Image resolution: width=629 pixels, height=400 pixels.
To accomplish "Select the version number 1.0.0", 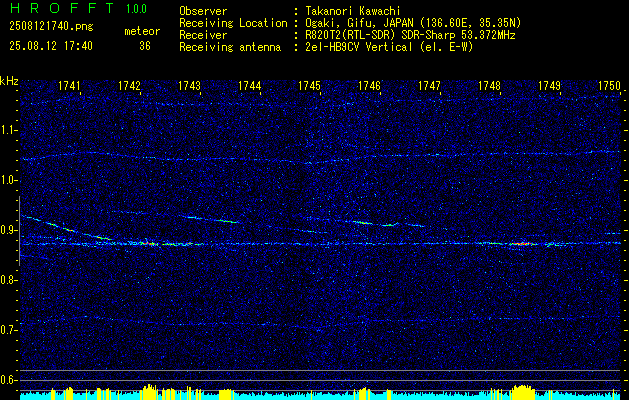I will click(x=136, y=8).
